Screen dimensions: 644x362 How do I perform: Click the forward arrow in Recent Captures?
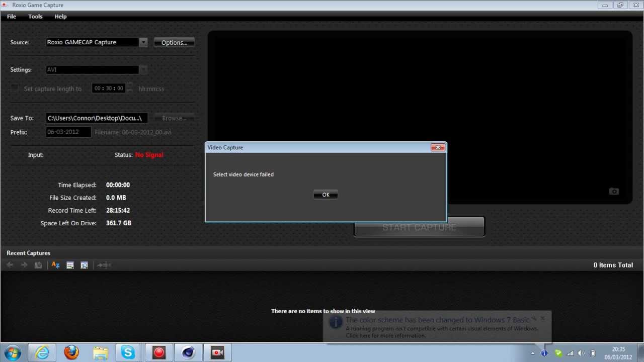(24, 265)
